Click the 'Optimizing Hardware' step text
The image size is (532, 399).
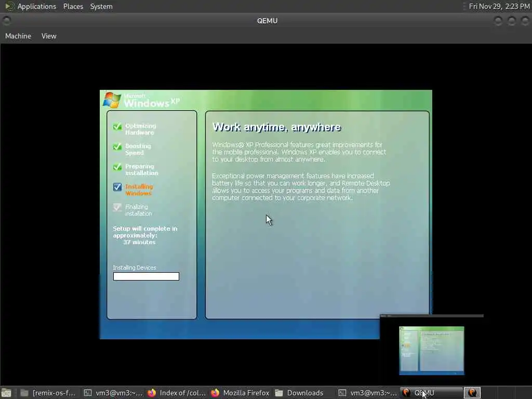click(x=140, y=129)
